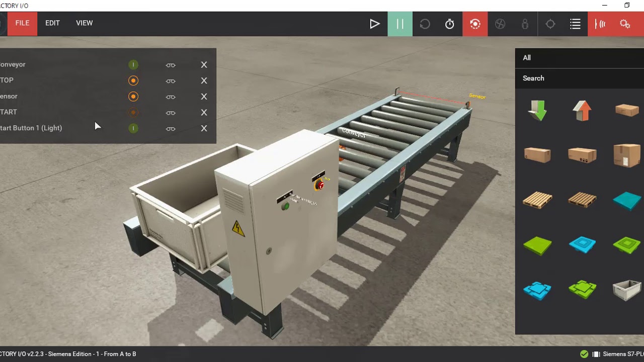Open the FILE menu

(x=22, y=23)
